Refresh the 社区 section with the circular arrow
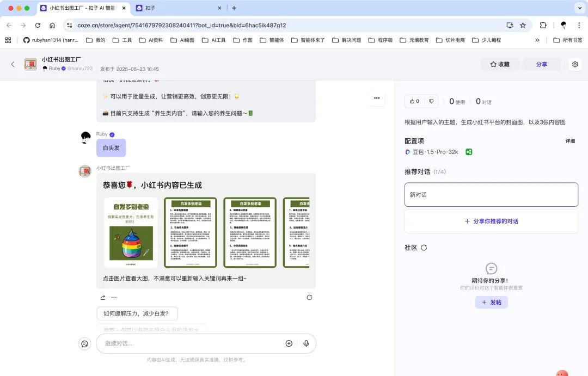The image size is (588, 376). (424, 248)
